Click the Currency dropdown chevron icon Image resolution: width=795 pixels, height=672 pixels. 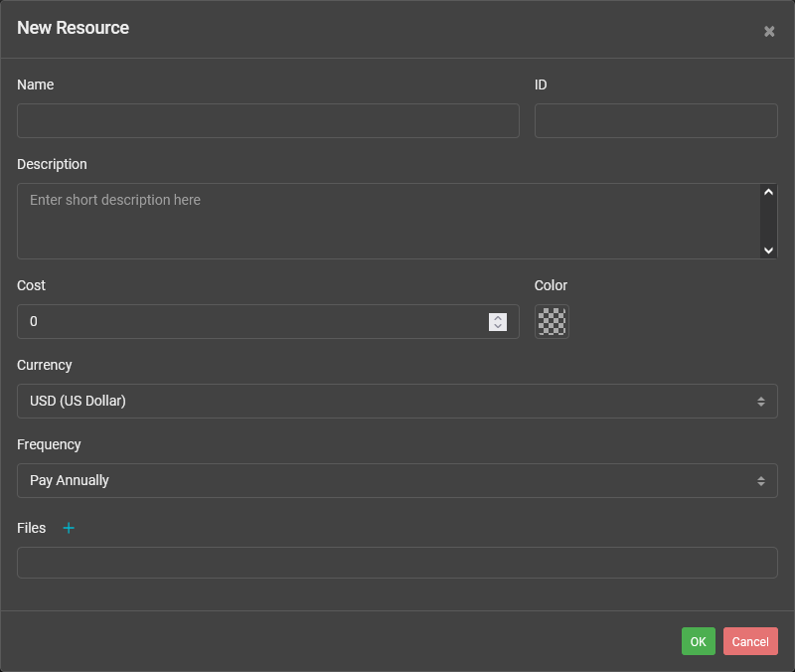coord(763,401)
